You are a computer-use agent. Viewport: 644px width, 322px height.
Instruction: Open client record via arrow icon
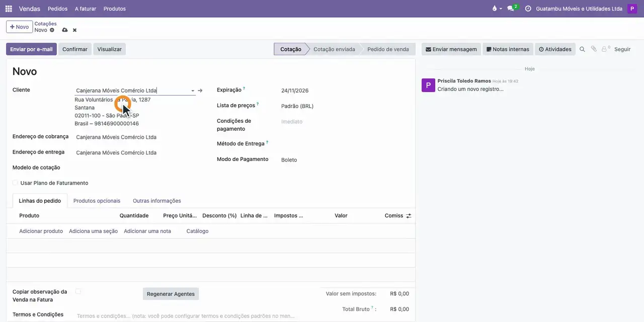(x=200, y=91)
